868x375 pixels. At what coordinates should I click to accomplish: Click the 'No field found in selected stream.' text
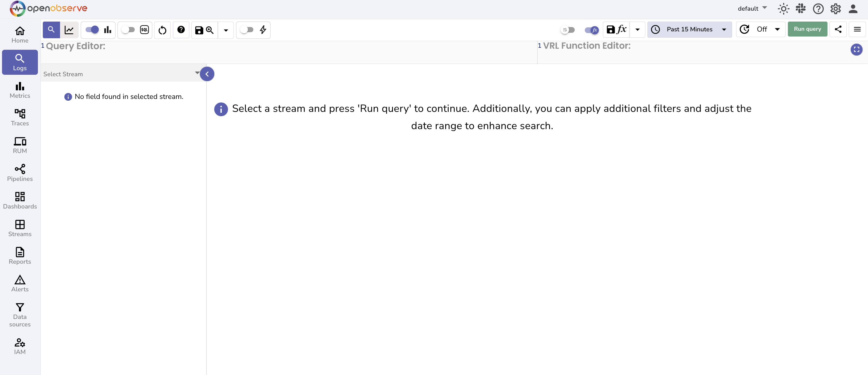click(x=129, y=97)
